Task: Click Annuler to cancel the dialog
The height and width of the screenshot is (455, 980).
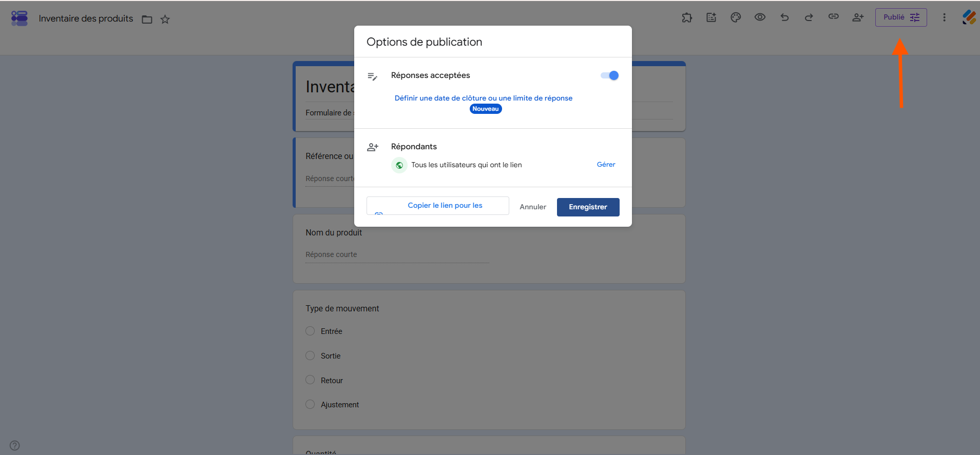Action: pos(533,207)
